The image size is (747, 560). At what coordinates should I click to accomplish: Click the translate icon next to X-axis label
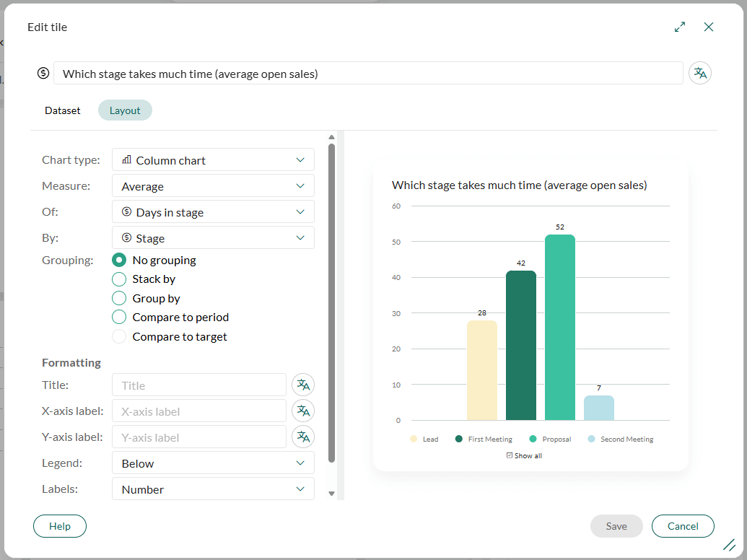[x=302, y=411]
